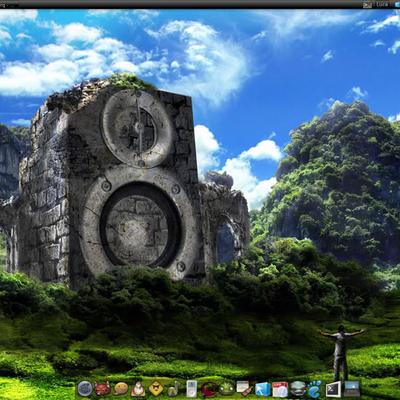Launch the terminal dock icon

pos(333,389)
